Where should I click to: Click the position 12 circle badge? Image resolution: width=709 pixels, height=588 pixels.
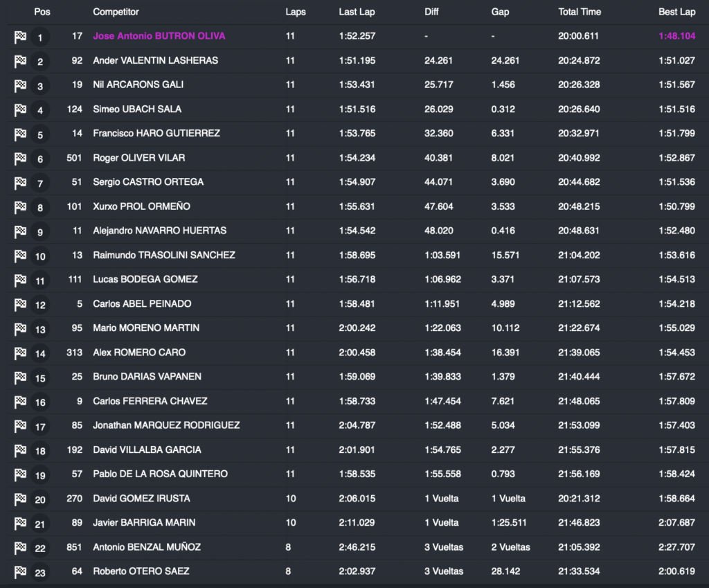pos(40,305)
